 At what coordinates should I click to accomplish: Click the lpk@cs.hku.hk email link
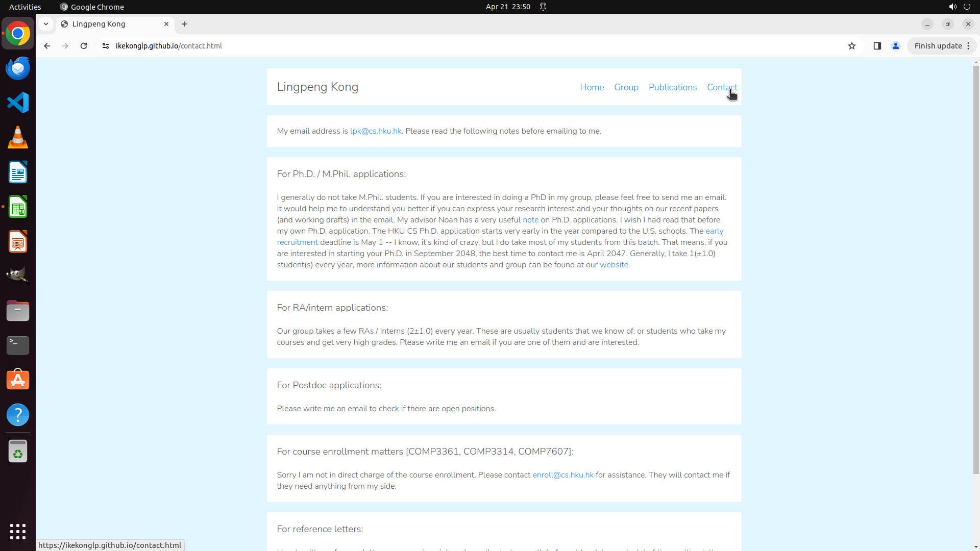coord(376,131)
